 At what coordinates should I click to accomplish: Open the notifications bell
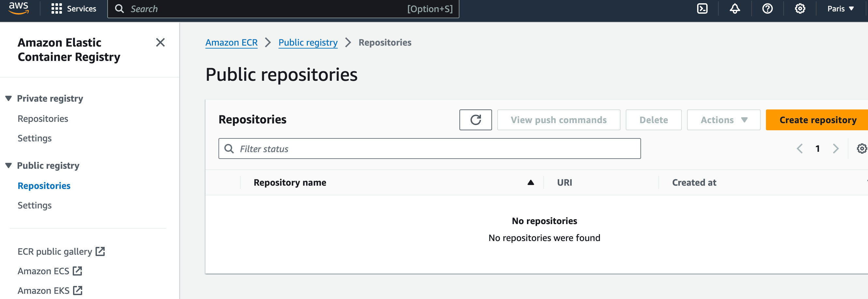tap(735, 9)
